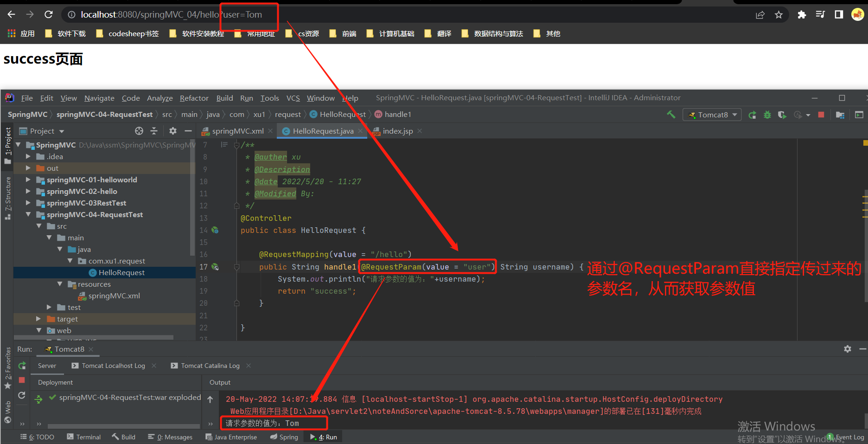Click the rerun Tomcat8 toolbar icon
The image size is (868, 444).
tap(752, 115)
